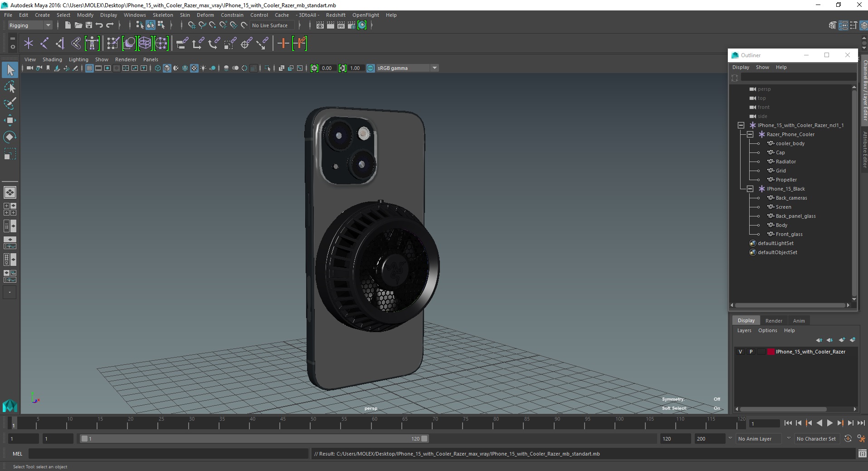Click the Set Key plus shelf icon
The height and width of the screenshot is (471, 868).
click(283, 44)
